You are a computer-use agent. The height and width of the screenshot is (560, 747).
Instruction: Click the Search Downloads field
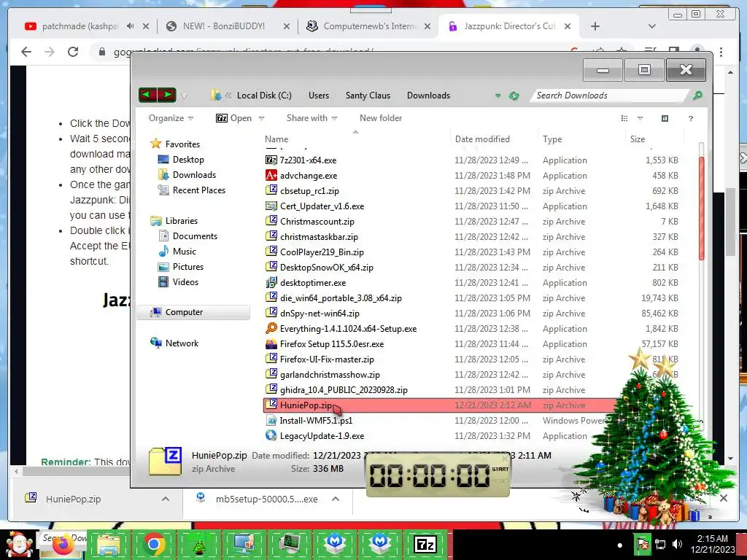pos(611,96)
